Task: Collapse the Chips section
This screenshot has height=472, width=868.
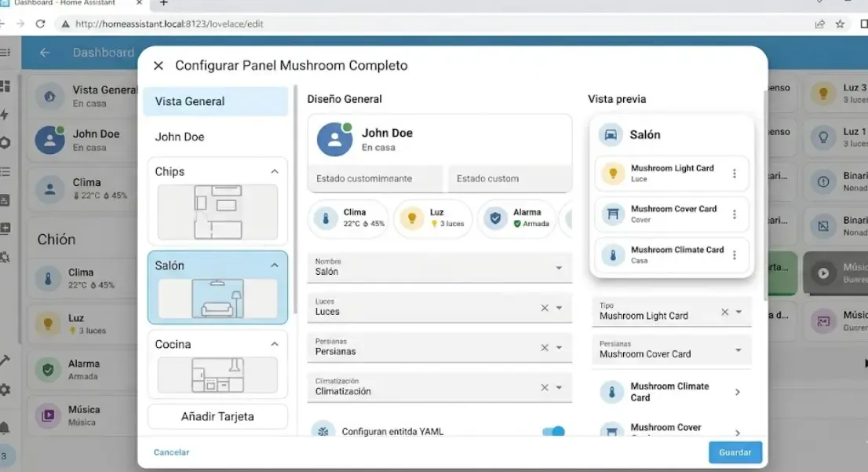Action: click(275, 171)
